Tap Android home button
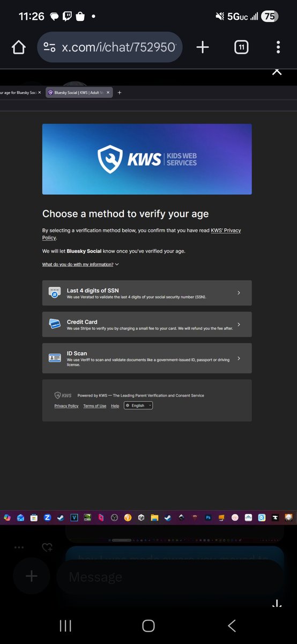The image size is (297, 644). tap(148, 625)
